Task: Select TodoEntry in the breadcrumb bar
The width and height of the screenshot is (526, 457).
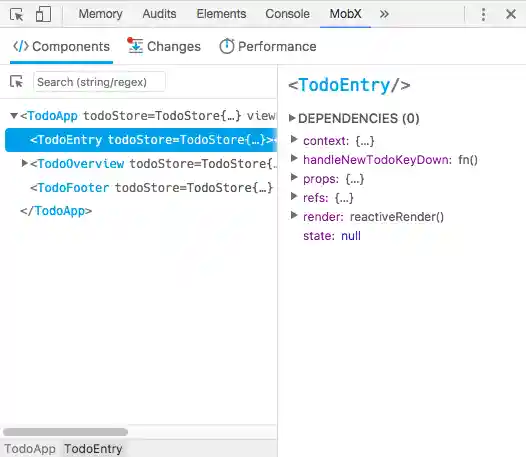Action: coord(93,449)
